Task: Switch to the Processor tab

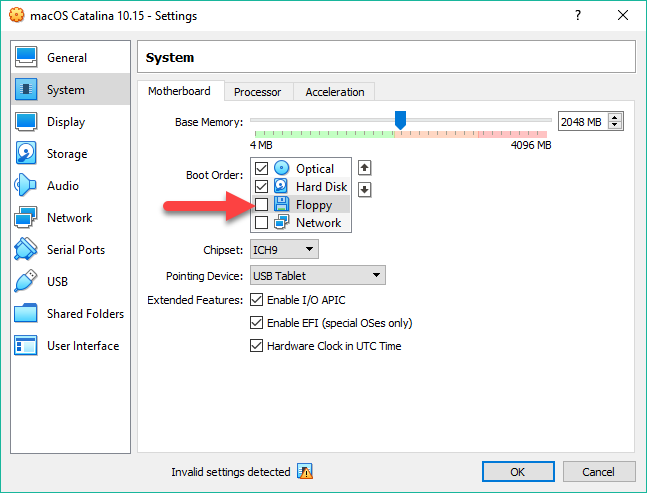Action: 257,92
